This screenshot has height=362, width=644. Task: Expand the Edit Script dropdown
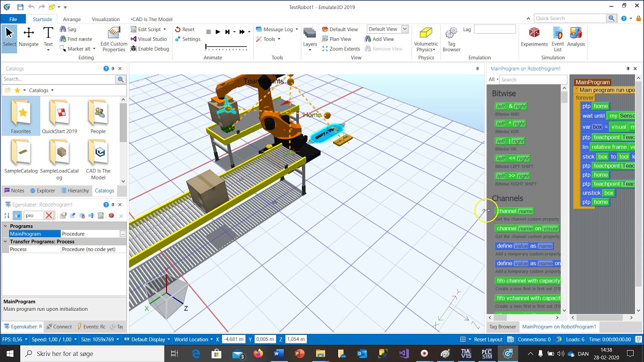click(x=165, y=30)
